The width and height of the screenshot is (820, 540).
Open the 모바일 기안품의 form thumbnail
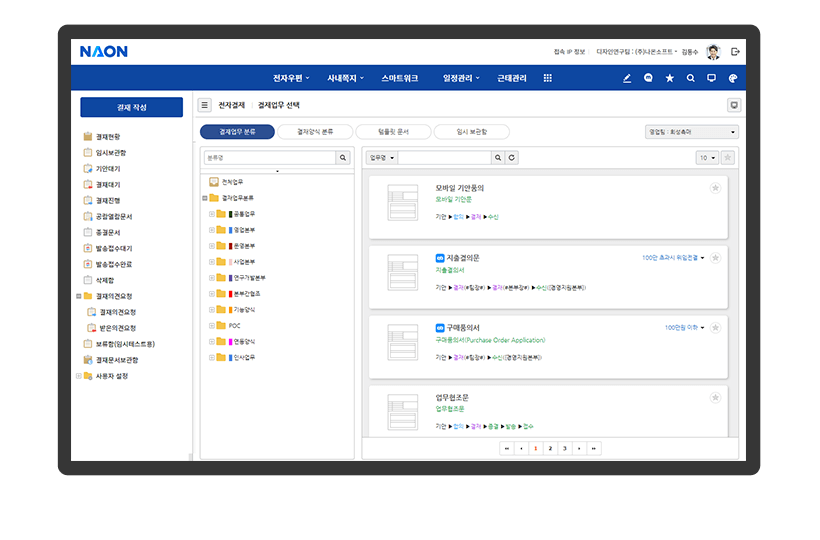point(403,202)
